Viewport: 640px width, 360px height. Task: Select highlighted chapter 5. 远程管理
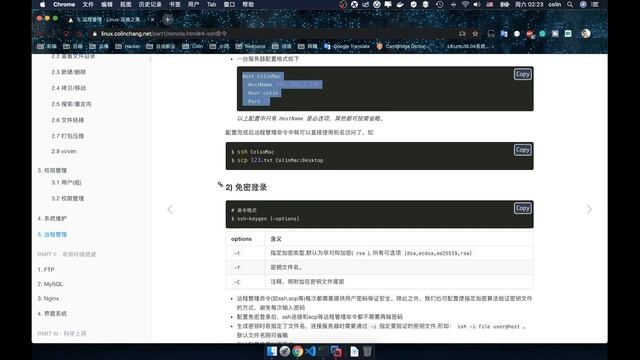pos(52,235)
